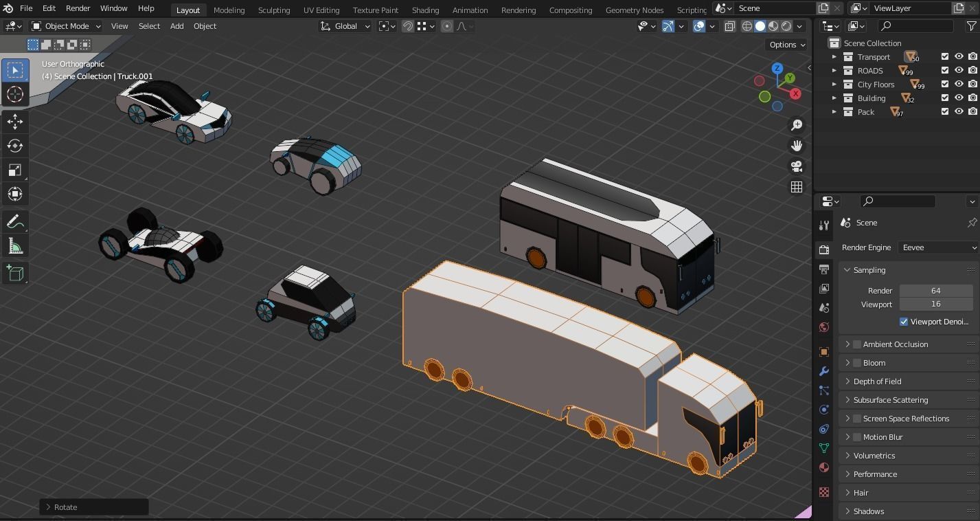Open the File menu
Screen dimensions: 980x521
coord(26,8)
